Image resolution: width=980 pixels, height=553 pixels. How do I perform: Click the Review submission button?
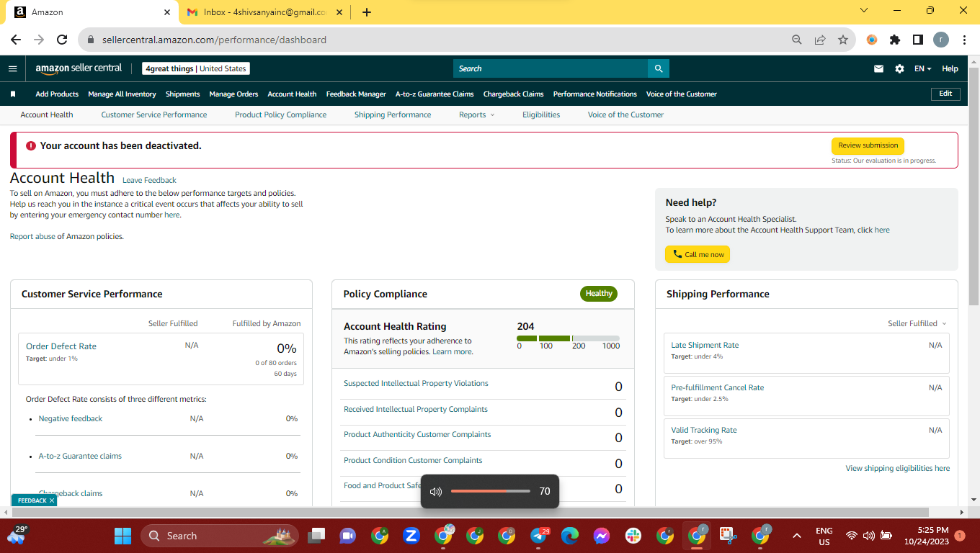tap(868, 145)
